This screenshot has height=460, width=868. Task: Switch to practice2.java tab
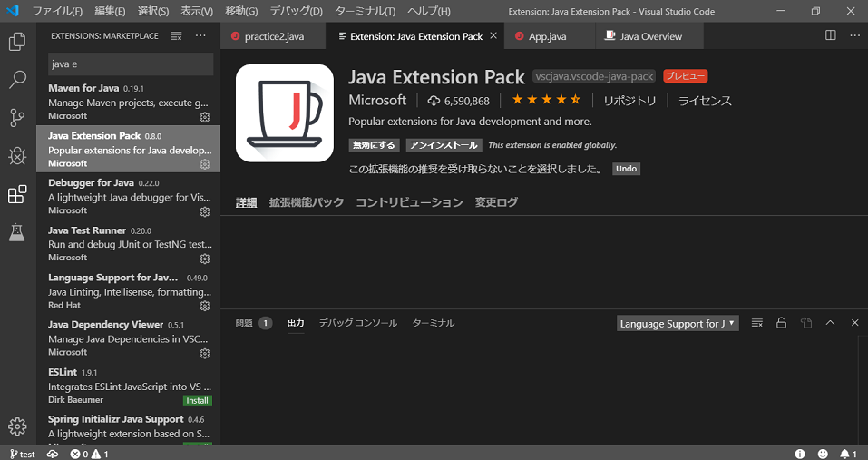(274, 36)
